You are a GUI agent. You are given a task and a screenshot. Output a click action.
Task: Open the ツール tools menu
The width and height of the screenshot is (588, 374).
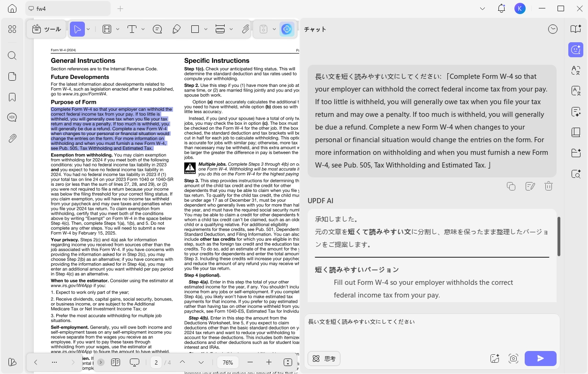[x=46, y=29]
